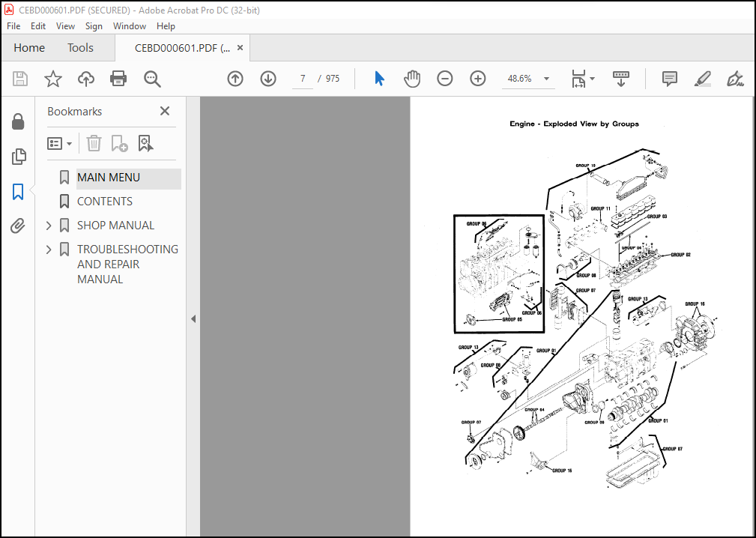Select the CONTENTS bookmark
The width and height of the screenshot is (756, 538).
click(x=105, y=201)
